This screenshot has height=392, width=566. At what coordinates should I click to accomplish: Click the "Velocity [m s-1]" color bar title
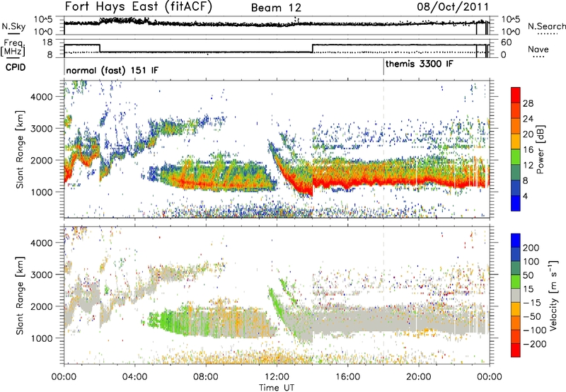(x=553, y=295)
